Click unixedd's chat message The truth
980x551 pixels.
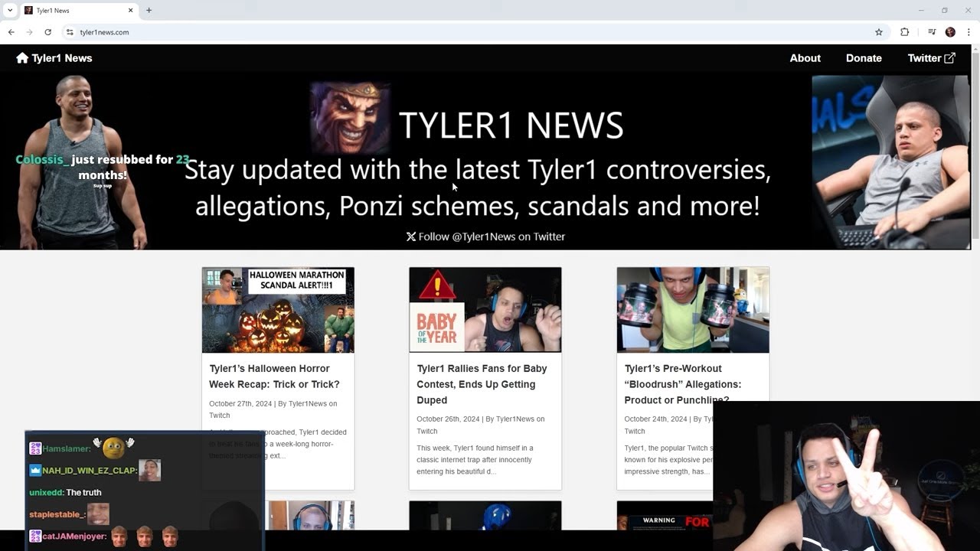pyautogui.click(x=83, y=493)
